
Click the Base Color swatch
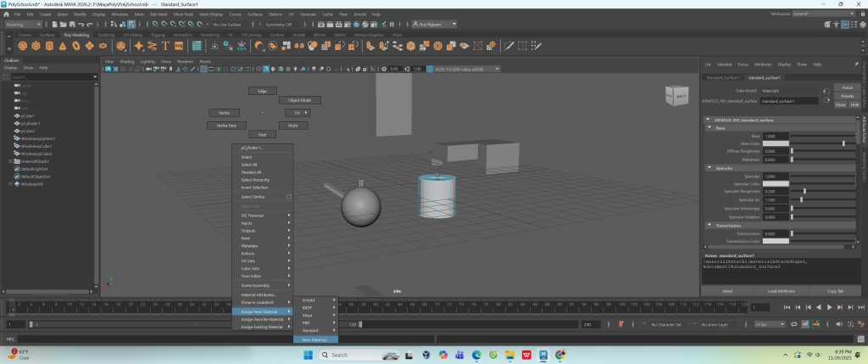(776, 143)
